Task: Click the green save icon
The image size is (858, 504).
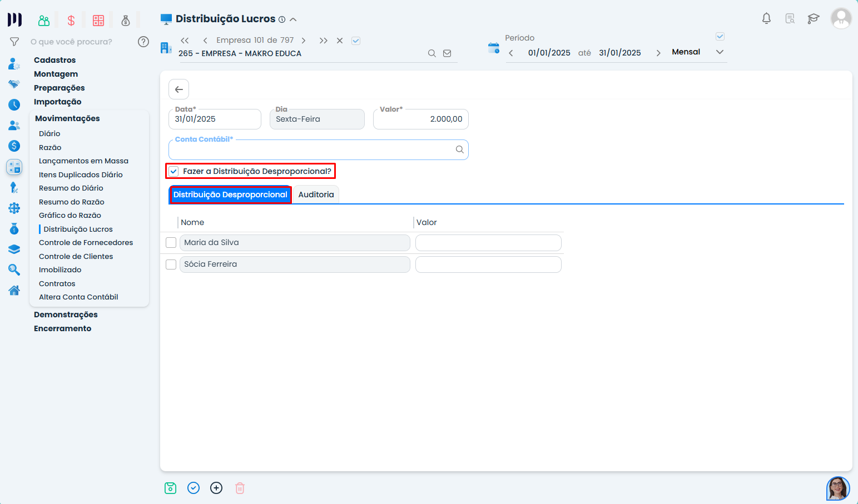Action: [x=170, y=488]
